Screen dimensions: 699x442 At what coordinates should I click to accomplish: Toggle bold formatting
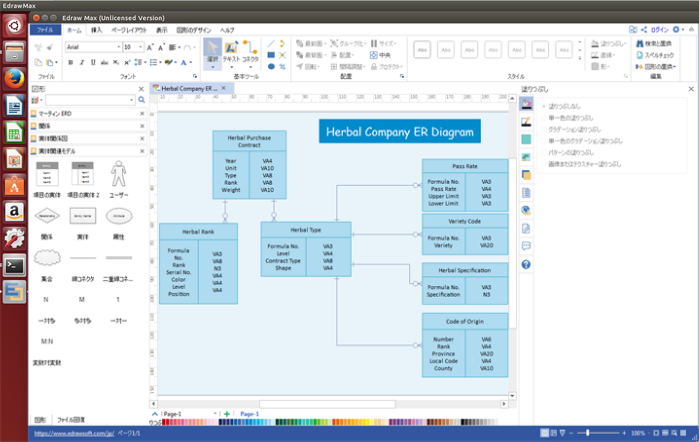(70, 62)
